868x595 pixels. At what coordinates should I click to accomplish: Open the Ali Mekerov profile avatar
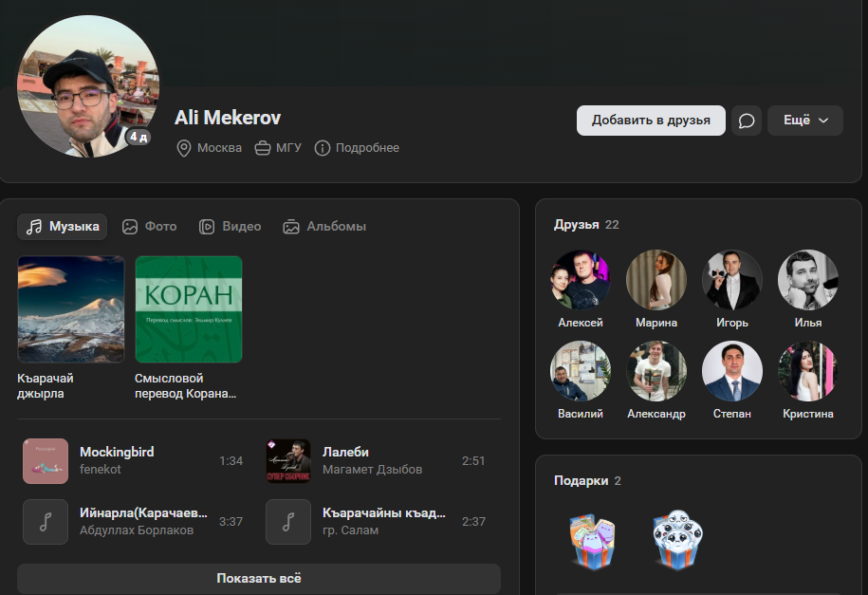pyautogui.click(x=88, y=86)
